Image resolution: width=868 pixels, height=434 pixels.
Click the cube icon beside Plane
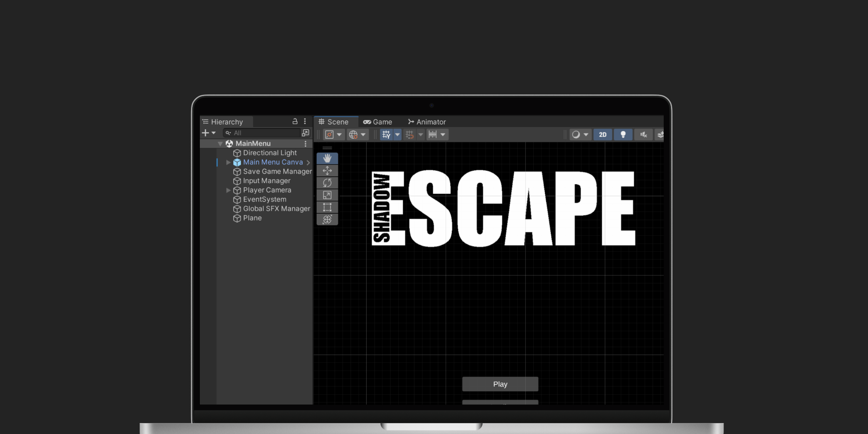pyautogui.click(x=237, y=218)
